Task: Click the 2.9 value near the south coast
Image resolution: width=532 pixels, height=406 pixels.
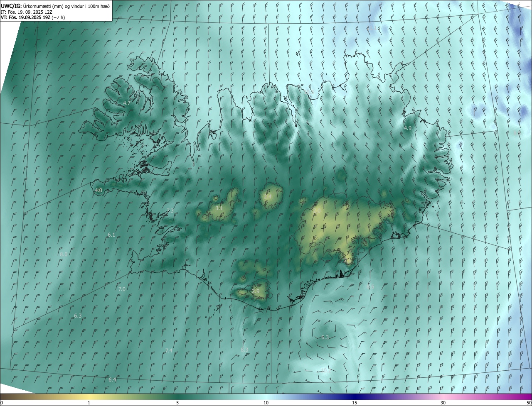Action: [256, 291]
